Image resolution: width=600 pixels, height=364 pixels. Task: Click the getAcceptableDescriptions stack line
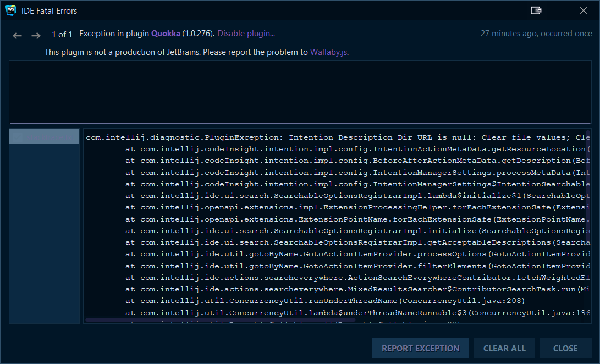click(358, 242)
